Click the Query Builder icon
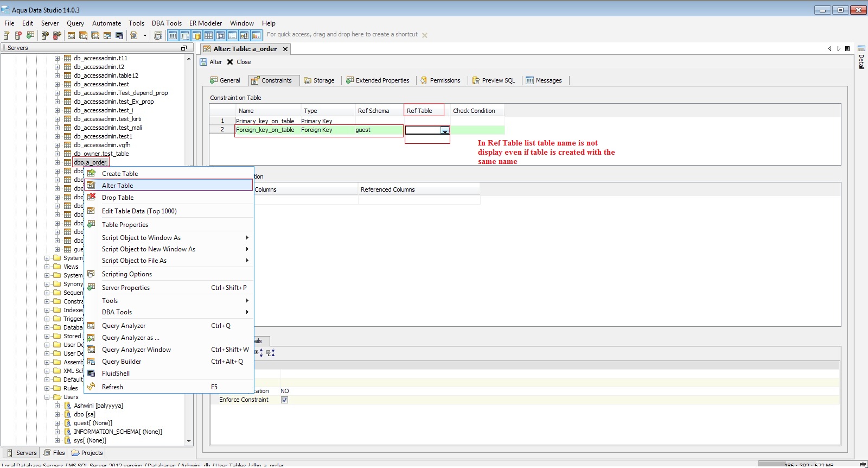The width and height of the screenshot is (868, 468). coord(91,361)
